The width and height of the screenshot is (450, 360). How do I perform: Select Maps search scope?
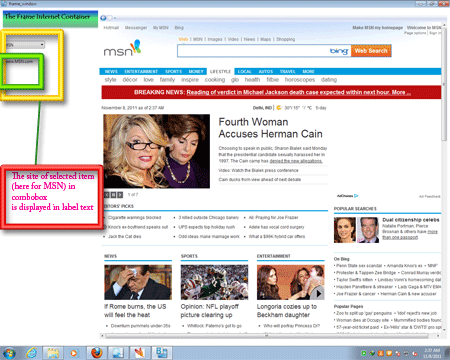coord(266,39)
